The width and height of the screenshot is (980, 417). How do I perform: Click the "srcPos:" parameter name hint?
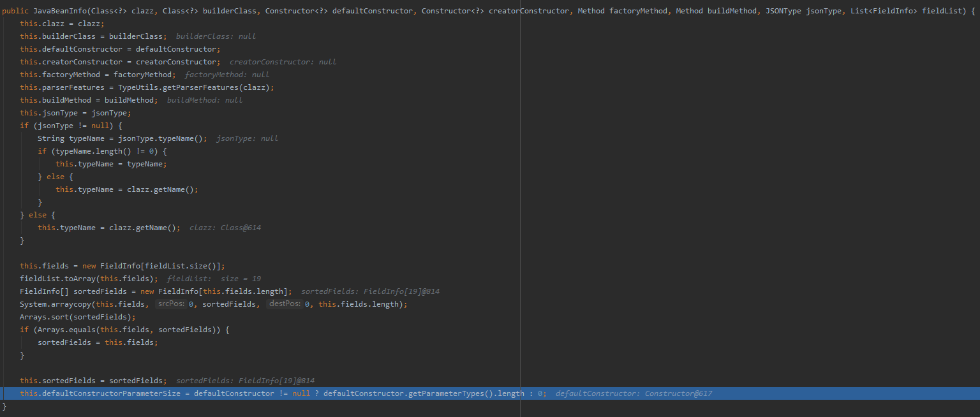[x=170, y=304]
